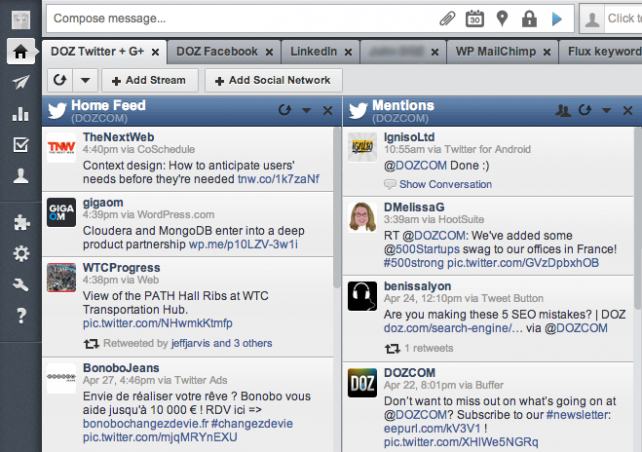
Task: Open the App Directory puzzle piece icon
Action: [21, 223]
